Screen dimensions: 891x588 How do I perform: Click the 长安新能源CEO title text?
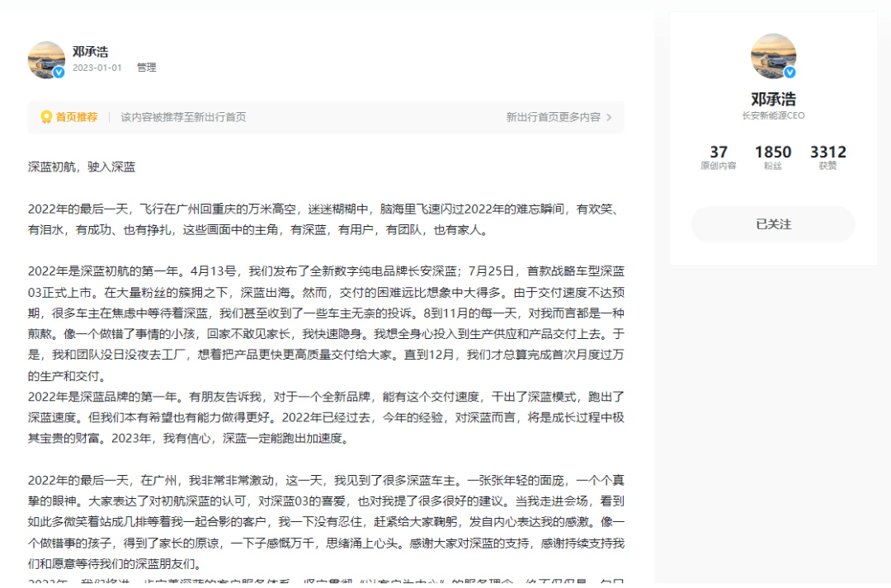click(773, 116)
